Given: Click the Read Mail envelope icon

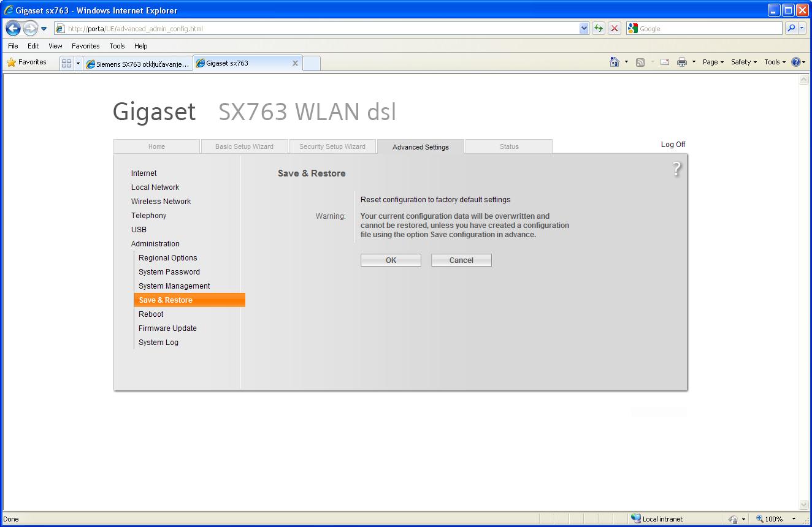Looking at the screenshot, I should pyautogui.click(x=665, y=62).
